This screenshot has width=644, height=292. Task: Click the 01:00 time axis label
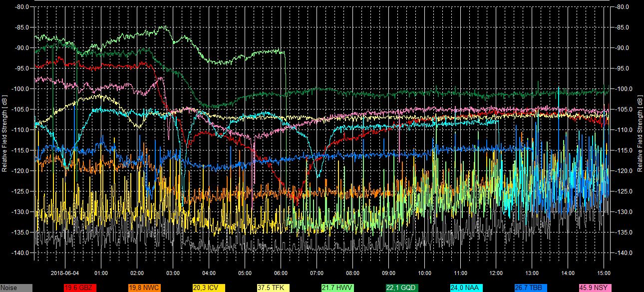(x=101, y=273)
